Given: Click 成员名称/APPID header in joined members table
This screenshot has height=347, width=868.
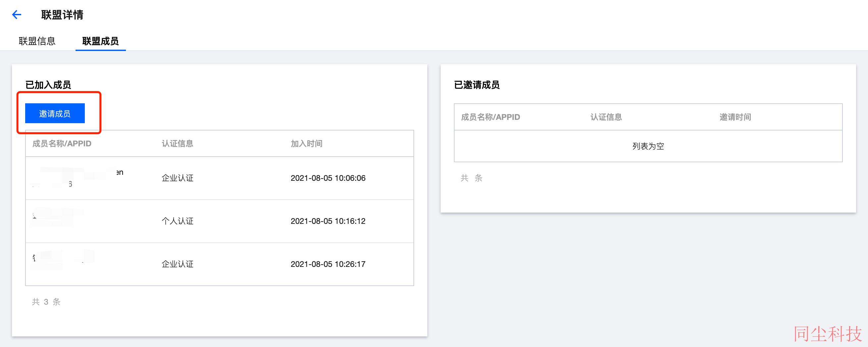Looking at the screenshot, I should pyautogui.click(x=62, y=143).
